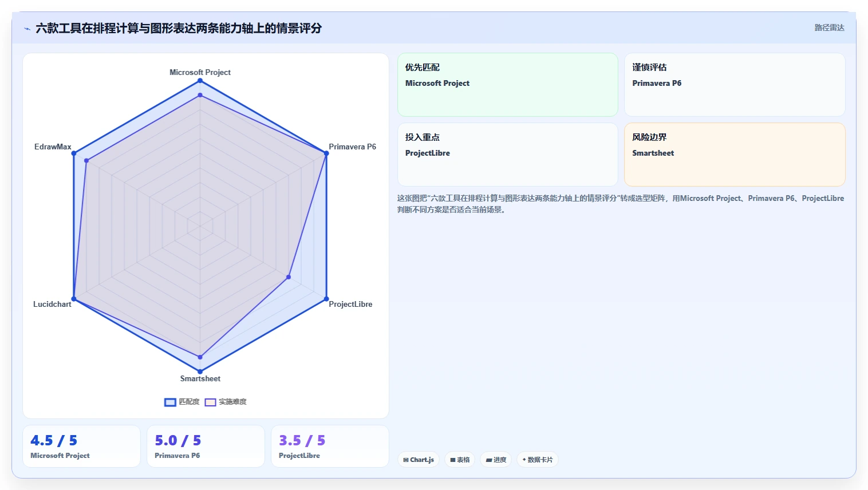Select the 4.5 / 5 Microsoft Project score card
The height and width of the screenshot is (490, 868).
81,446
